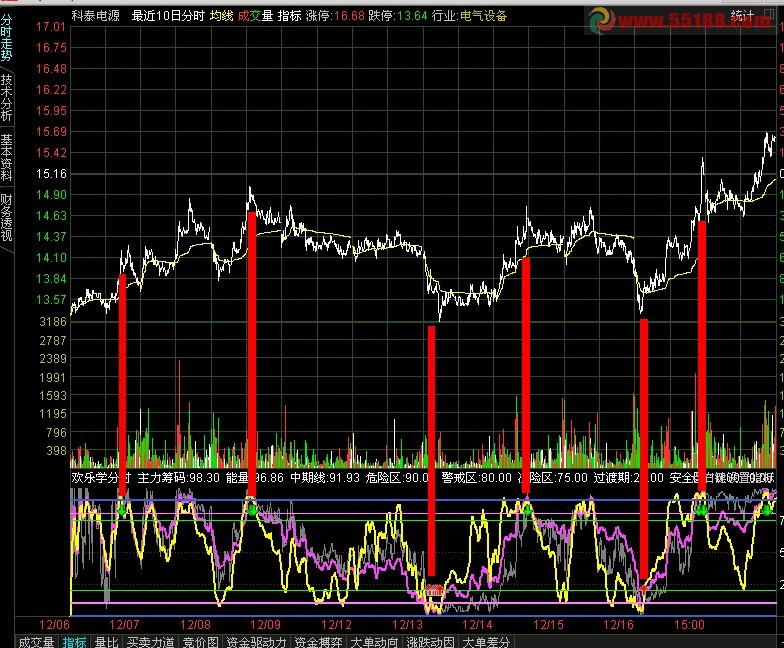Screen dimensions: 784x648
Task: Click the green down-arrow signal on 12/09
Action: 252,510
